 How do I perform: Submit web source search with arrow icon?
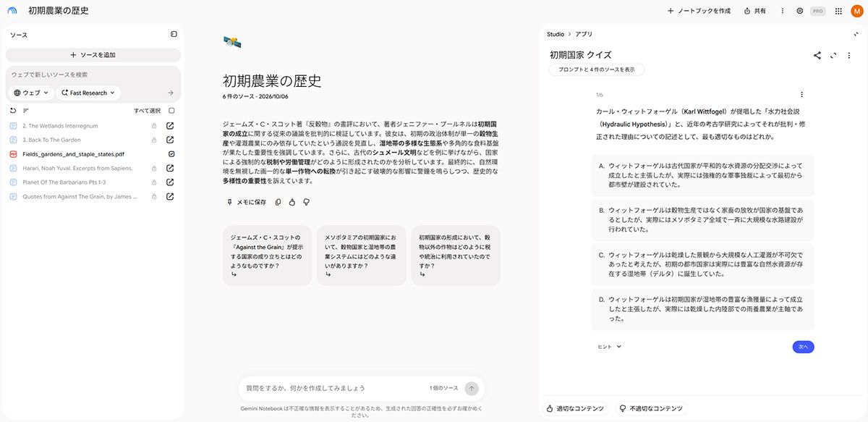pos(171,93)
